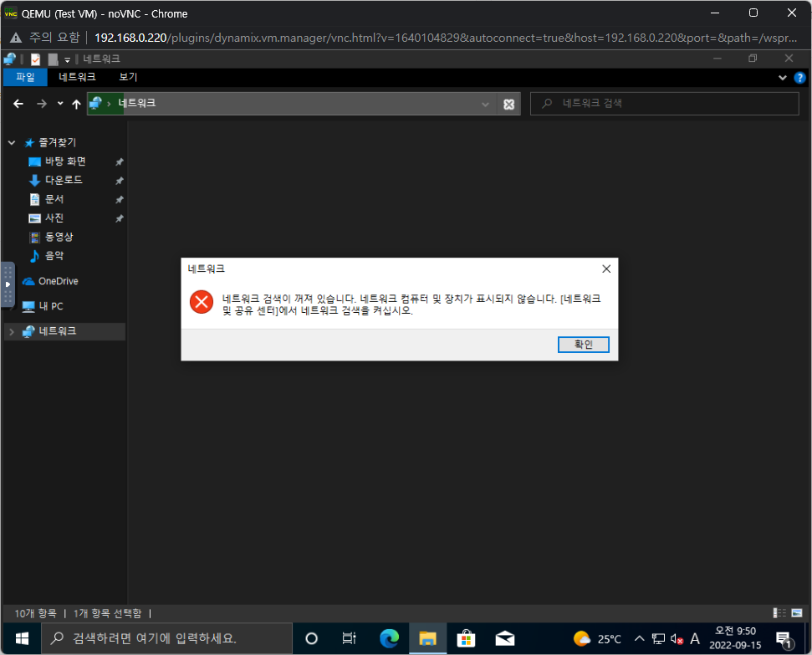This screenshot has width=812, height=655.
Task: Open the weather widget showing 25°C
Action: tap(597, 639)
